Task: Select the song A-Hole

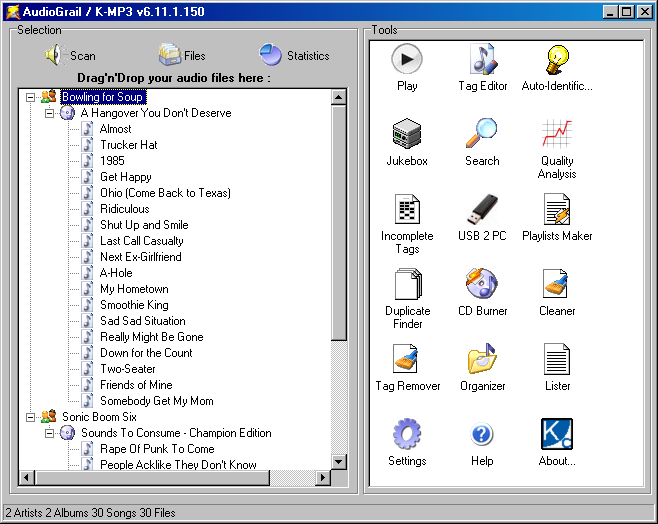Action: 116,273
